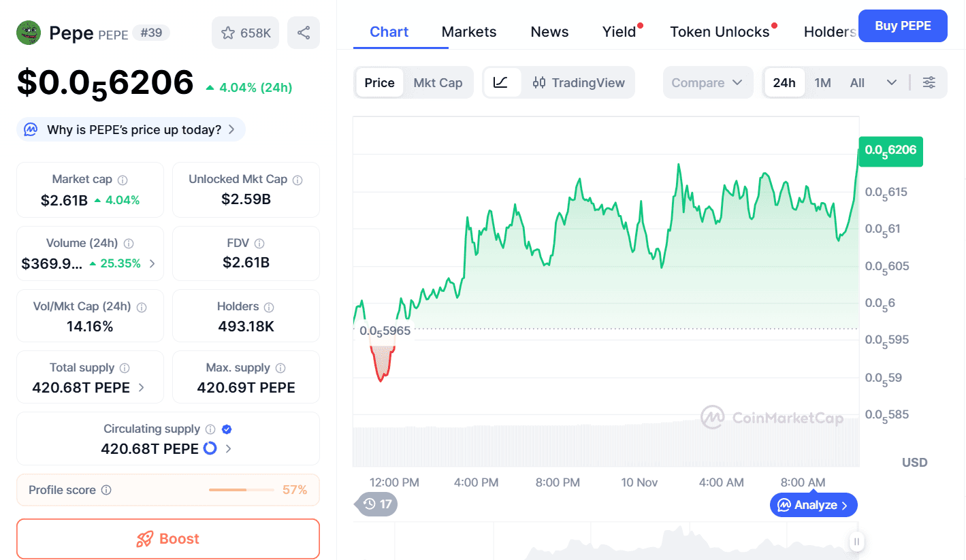Screen dimensions: 966x560
Task: Click the line chart icon
Action: tap(501, 82)
